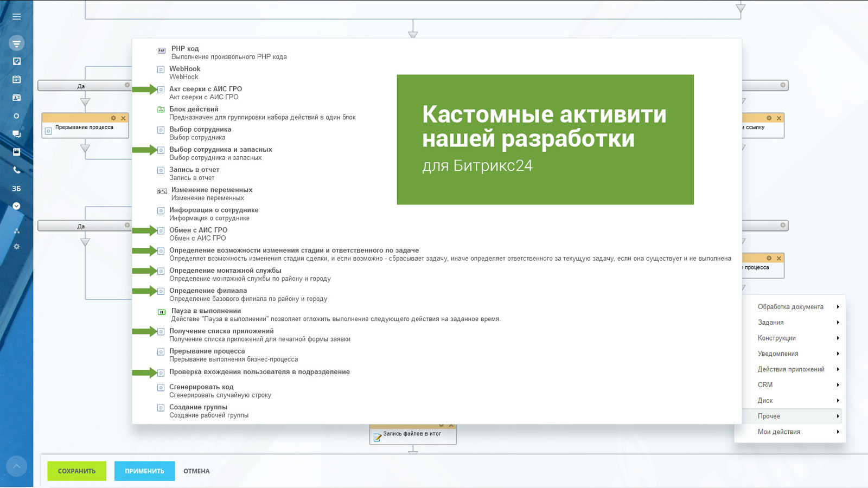Open the Calendar sidebar icon
Screen dimensions: 868x488
point(17,79)
